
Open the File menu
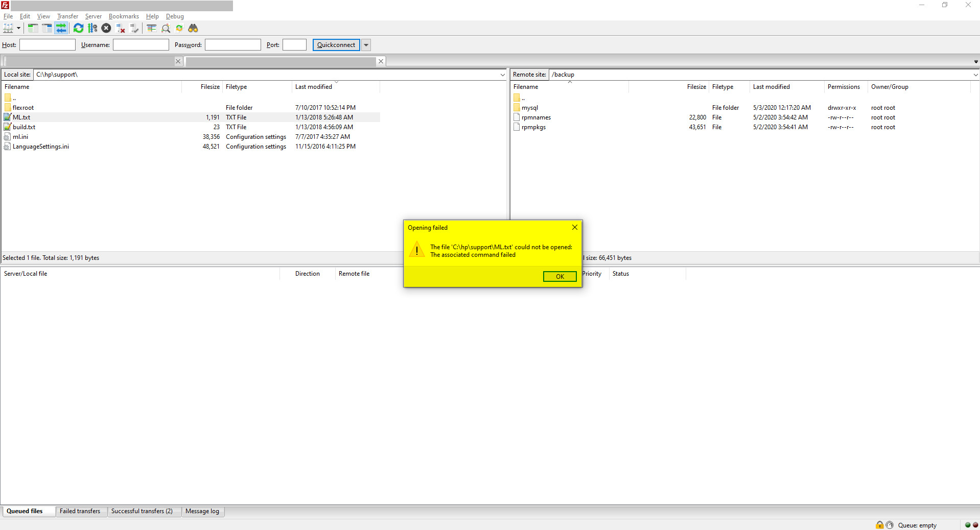(8, 16)
